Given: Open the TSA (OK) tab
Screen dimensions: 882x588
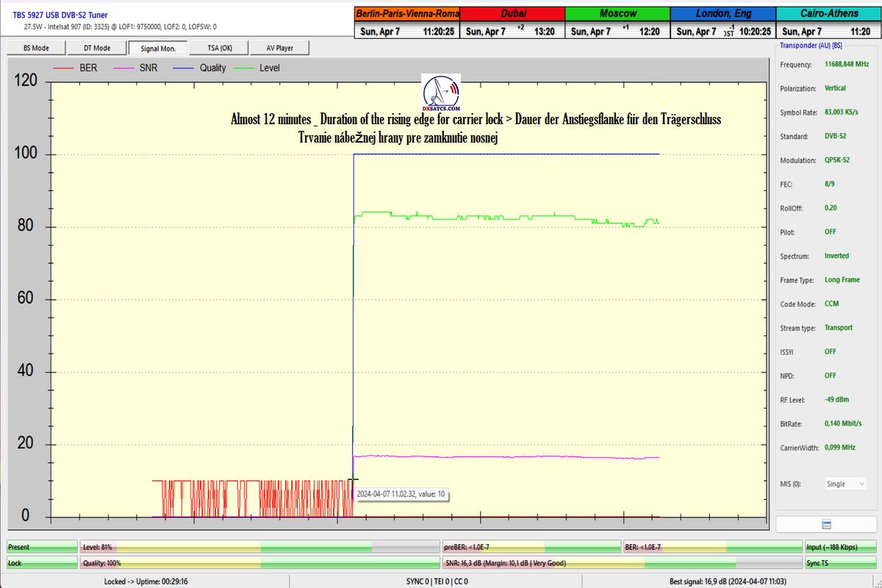Looking at the screenshot, I should click(x=218, y=48).
